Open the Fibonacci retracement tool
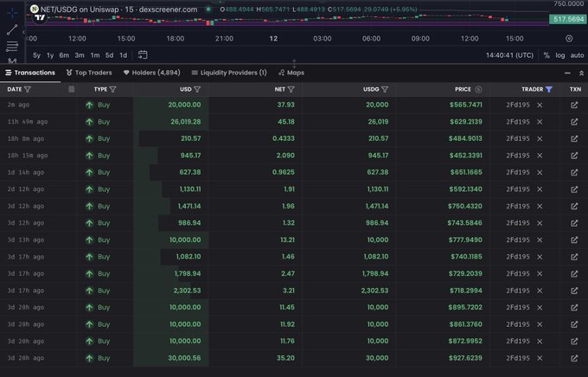Screen dimensions: 588x377 pyautogui.click(x=12, y=47)
